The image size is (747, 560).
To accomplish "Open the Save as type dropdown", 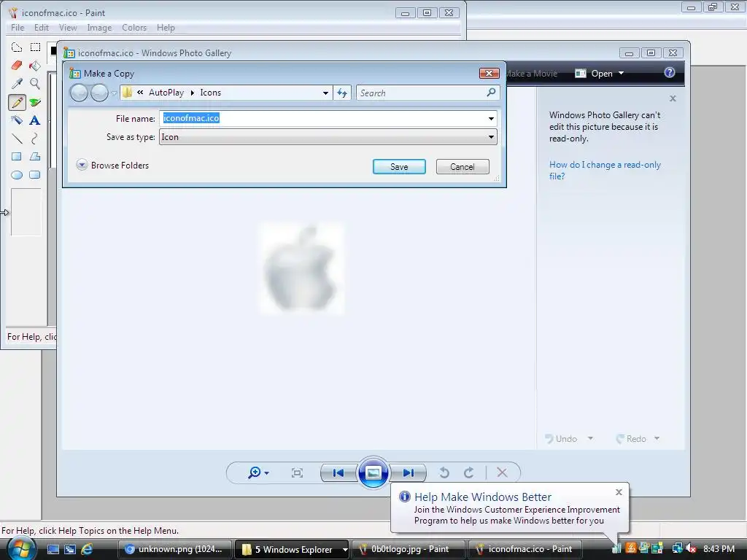I will click(491, 137).
